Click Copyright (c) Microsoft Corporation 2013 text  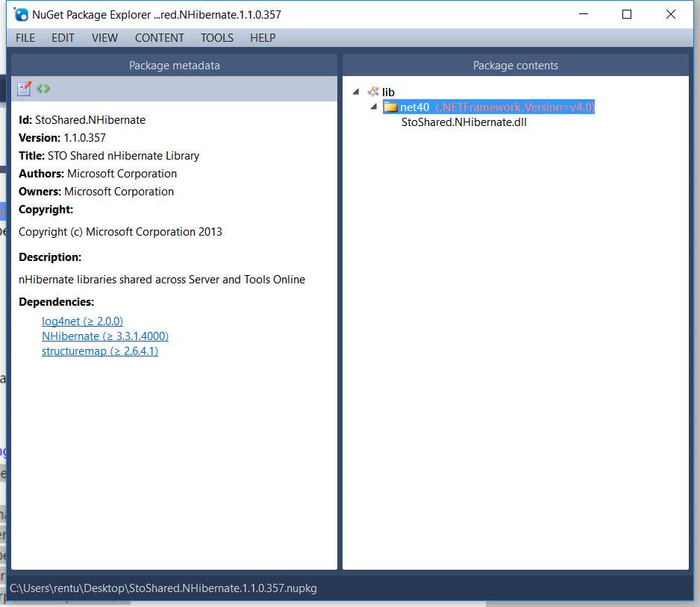point(120,232)
